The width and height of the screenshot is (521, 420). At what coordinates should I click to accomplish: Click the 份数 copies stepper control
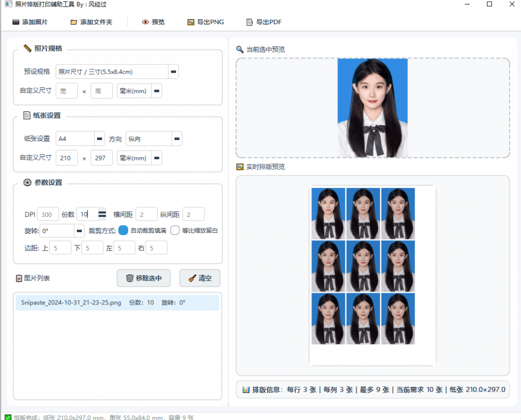click(x=102, y=214)
